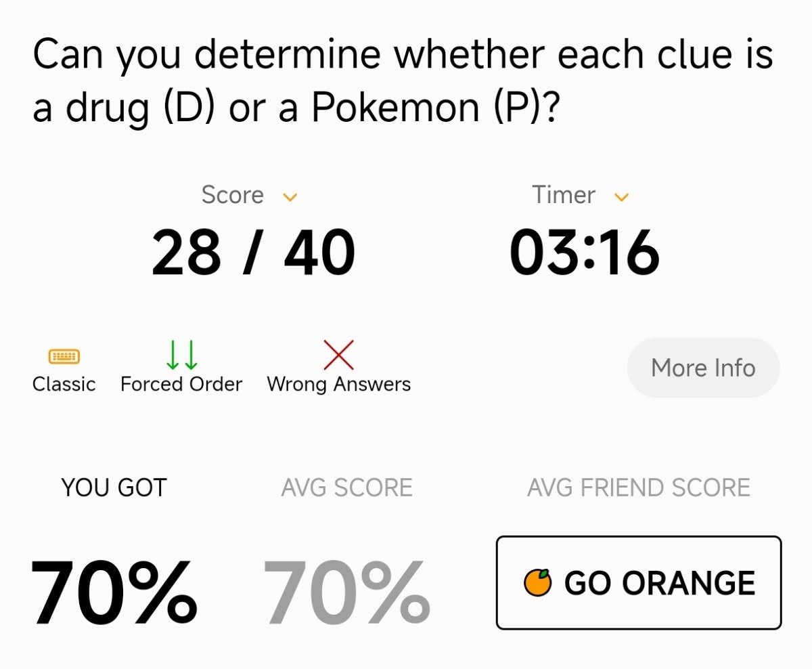
Task: Click the red X Wrong Answers icon
Action: point(338,355)
